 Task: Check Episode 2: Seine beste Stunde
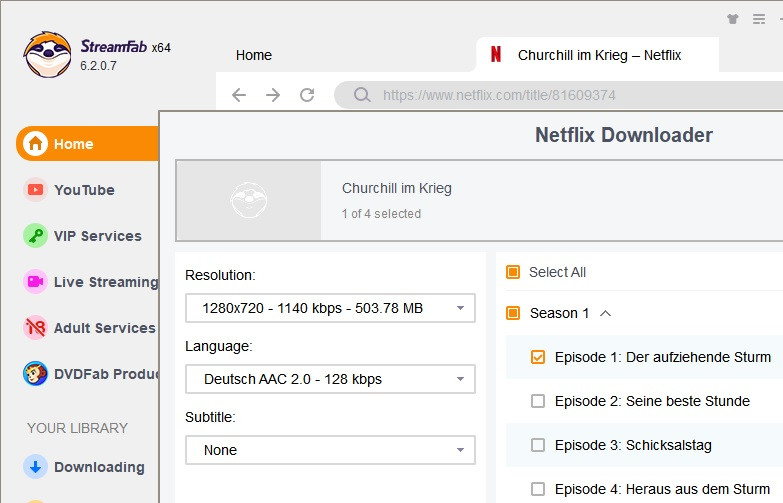point(538,401)
